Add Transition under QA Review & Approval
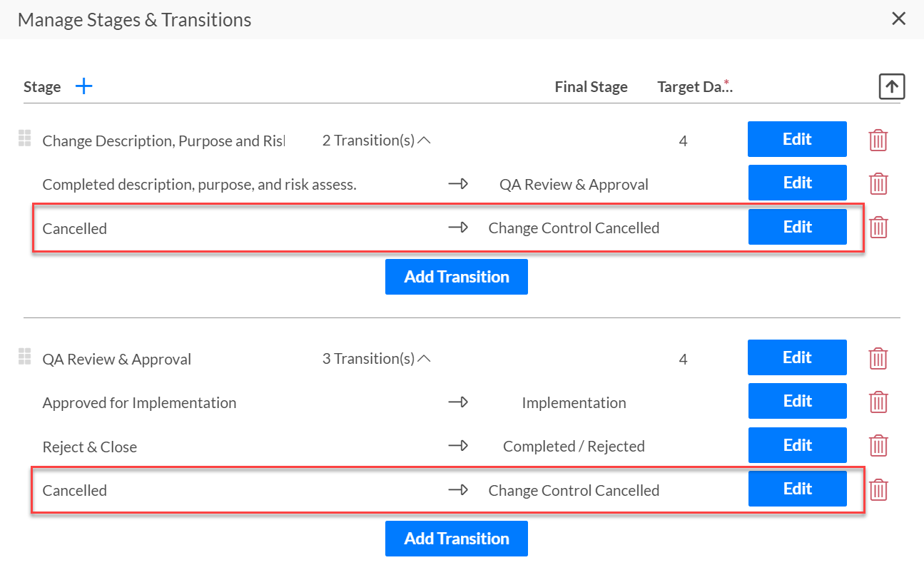Screen dimensions: 924x580 coord(457,539)
